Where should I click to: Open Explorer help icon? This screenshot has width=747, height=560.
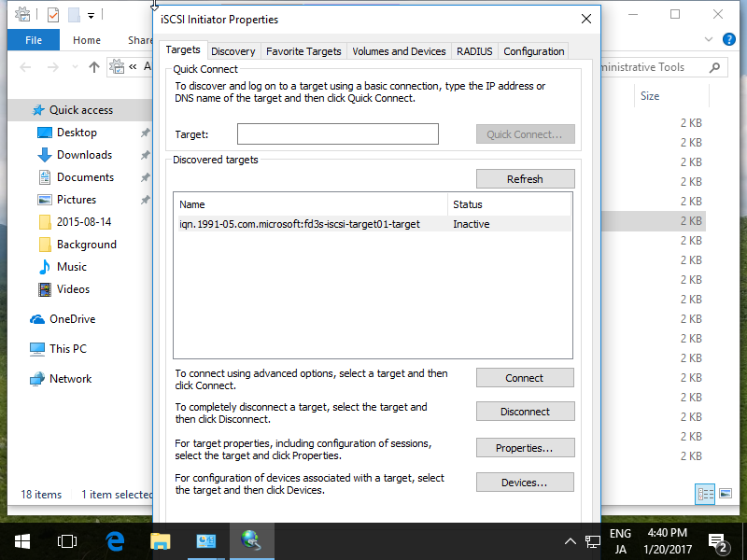(729, 39)
